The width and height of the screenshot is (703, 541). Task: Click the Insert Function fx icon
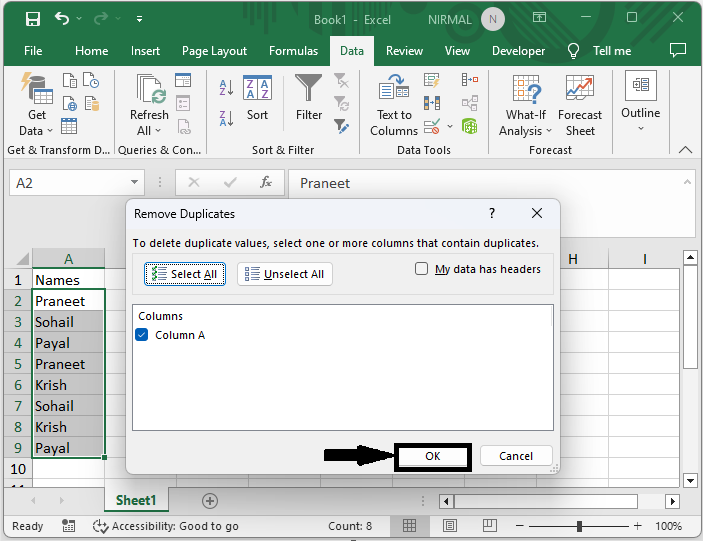click(x=266, y=182)
